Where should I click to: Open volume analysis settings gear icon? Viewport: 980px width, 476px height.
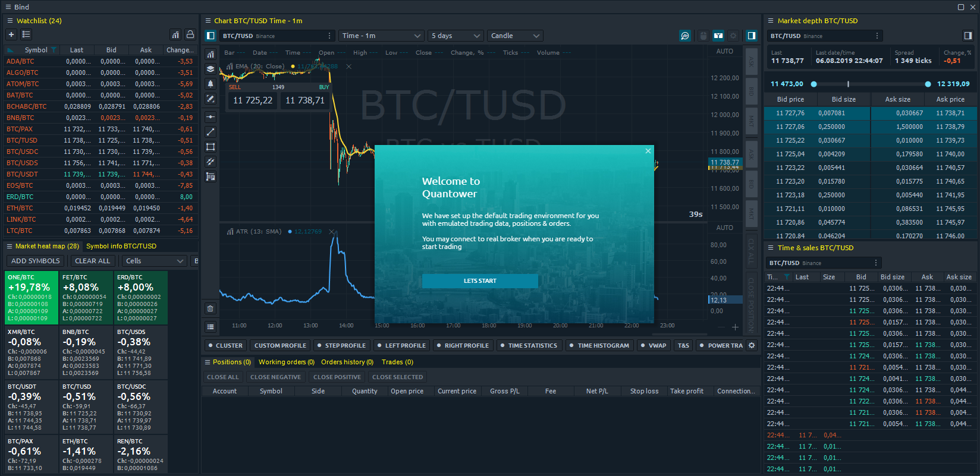752,345
